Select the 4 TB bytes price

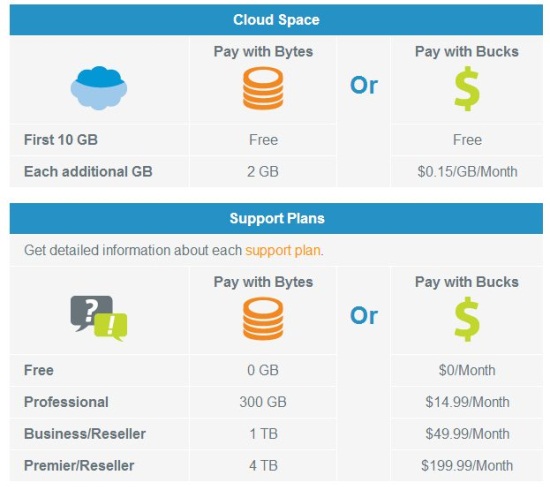(263, 466)
